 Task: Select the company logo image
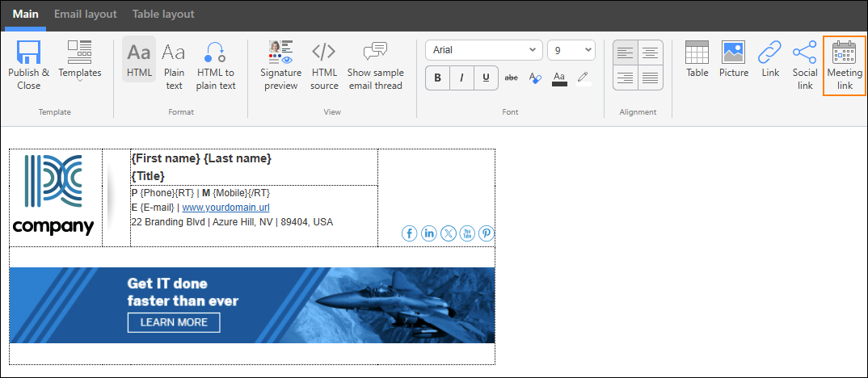(53, 195)
